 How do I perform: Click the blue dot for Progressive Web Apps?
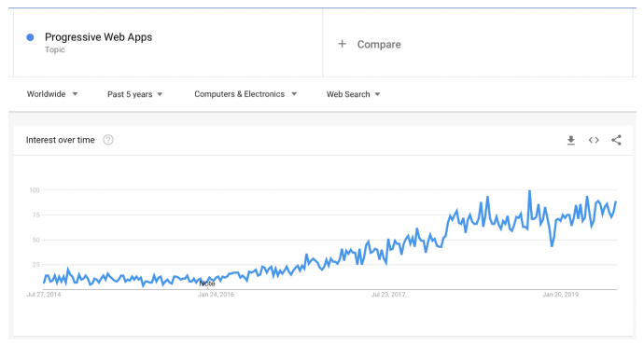[x=30, y=37]
